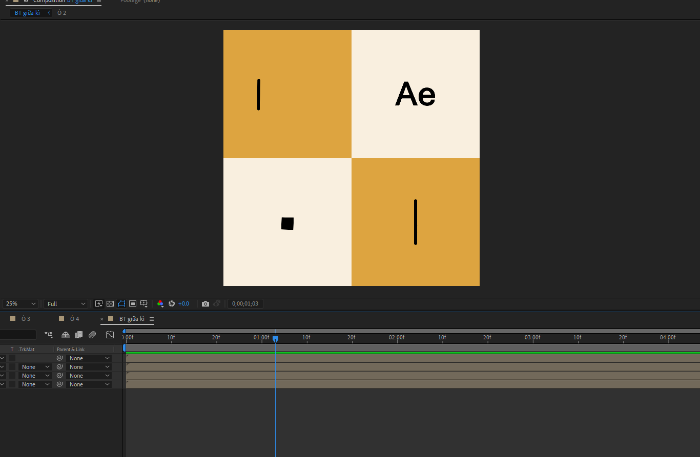Click the Parent & Link column header

tap(71, 349)
